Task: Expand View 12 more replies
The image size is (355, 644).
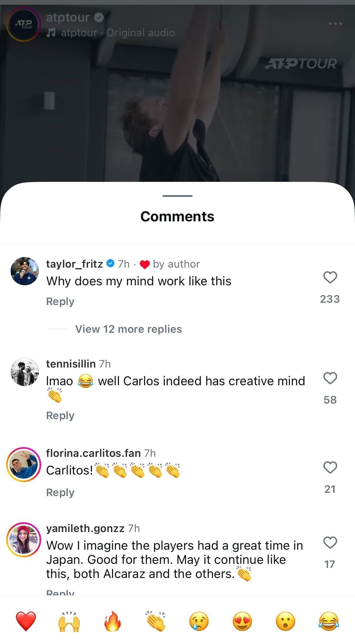Action: pyautogui.click(x=128, y=329)
